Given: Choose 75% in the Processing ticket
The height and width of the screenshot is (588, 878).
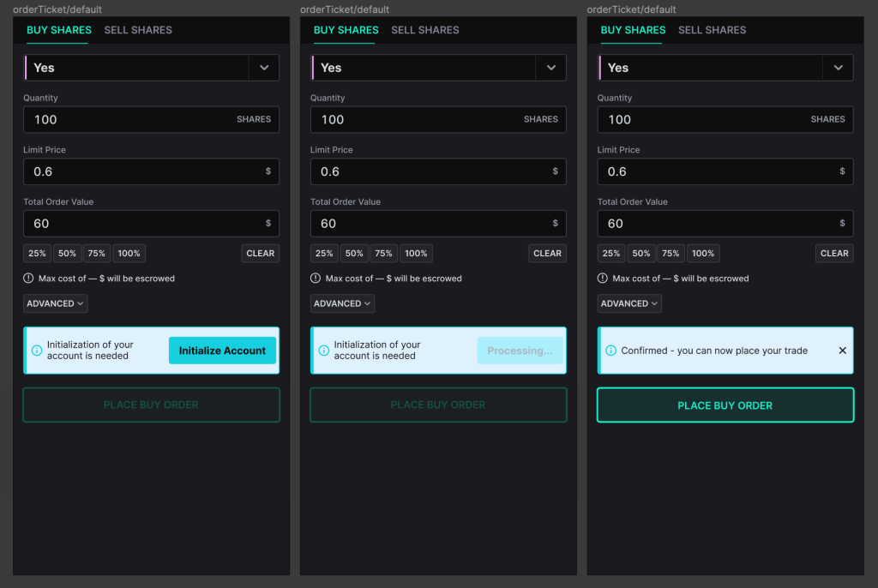Looking at the screenshot, I should click(x=383, y=253).
